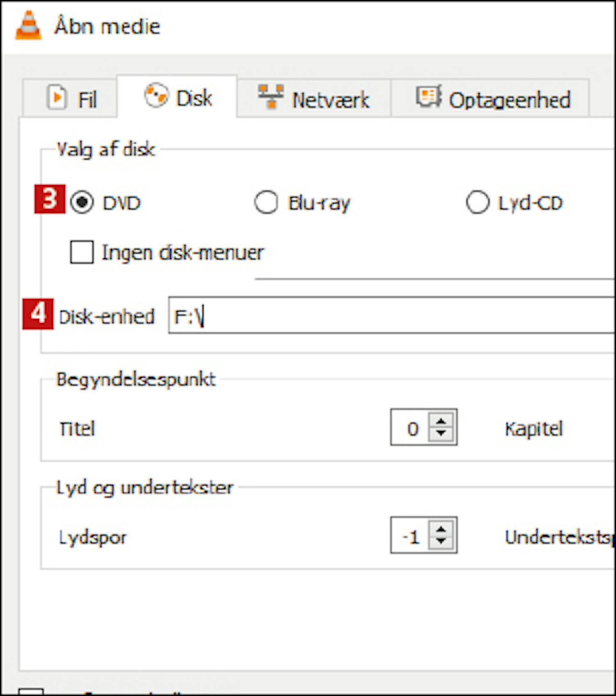
Task: Click the Fil tab play-file icon
Action: [57, 97]
